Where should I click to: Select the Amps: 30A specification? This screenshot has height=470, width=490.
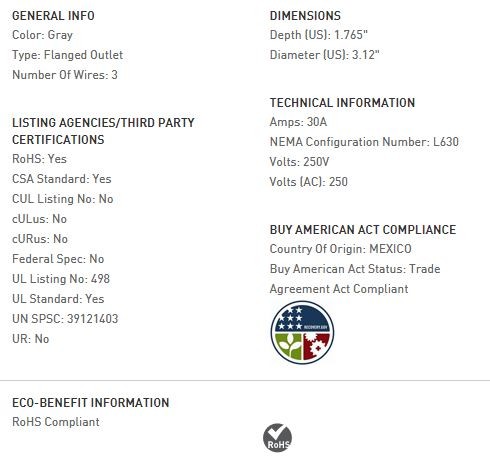tap(298, 122)
